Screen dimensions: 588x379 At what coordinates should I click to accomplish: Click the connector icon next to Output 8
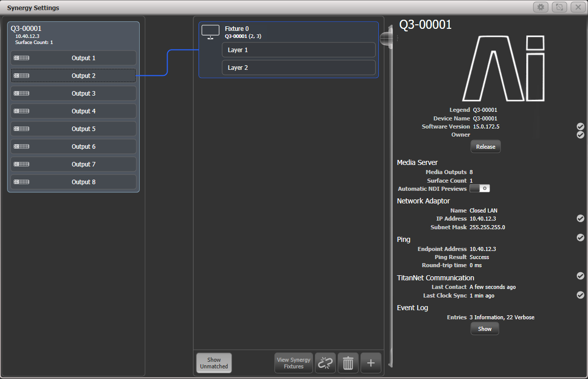(x=21, y=182)
